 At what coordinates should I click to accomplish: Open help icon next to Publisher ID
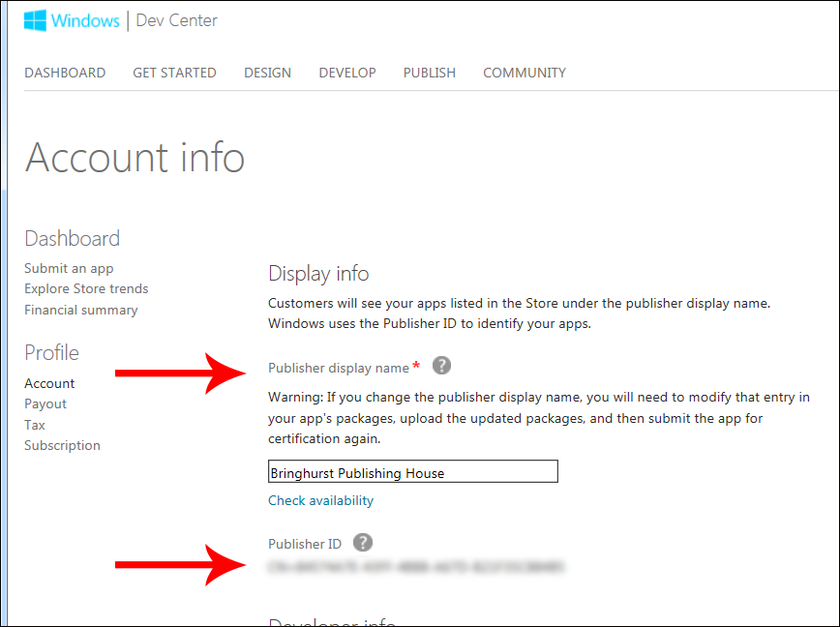(x=363, y=543)
